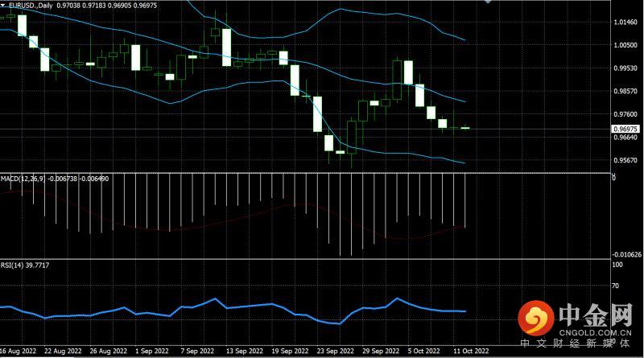Click the MACD scale value -0.010626
This screenshot has width=644, height=358.
[x=625, y=254]
